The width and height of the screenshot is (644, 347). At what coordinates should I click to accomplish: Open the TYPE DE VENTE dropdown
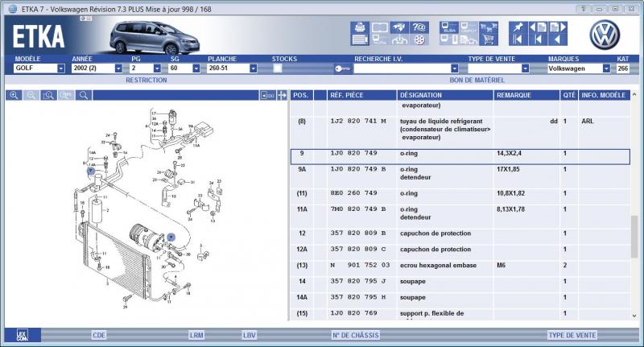pyautogui.click(x=525, y=68)
